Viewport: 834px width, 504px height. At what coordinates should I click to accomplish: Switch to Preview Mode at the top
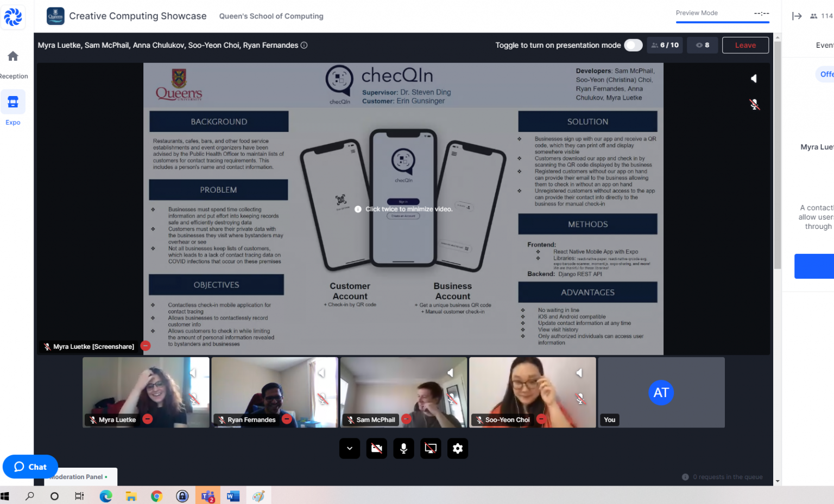click(697, 12)
